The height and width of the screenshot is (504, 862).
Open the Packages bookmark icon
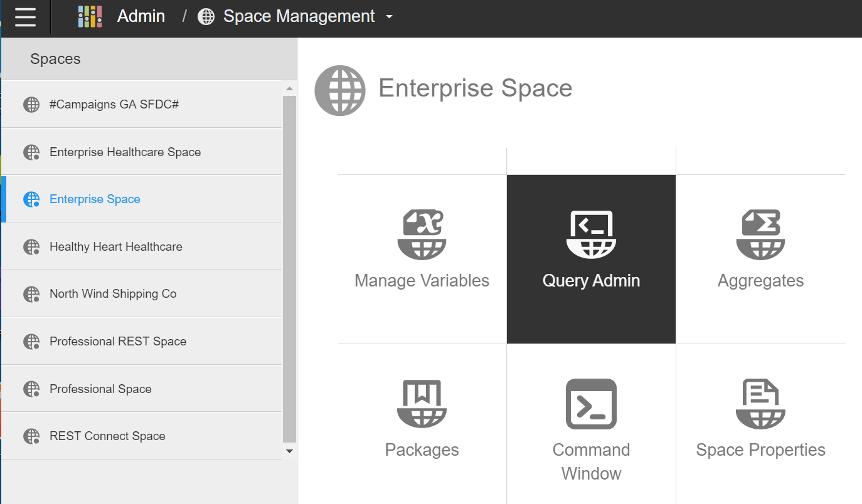422,404
